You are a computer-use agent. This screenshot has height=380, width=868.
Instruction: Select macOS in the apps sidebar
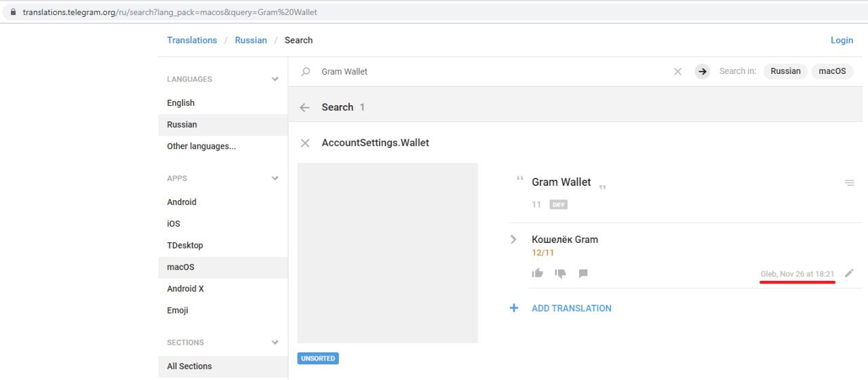tap(223, 267)
